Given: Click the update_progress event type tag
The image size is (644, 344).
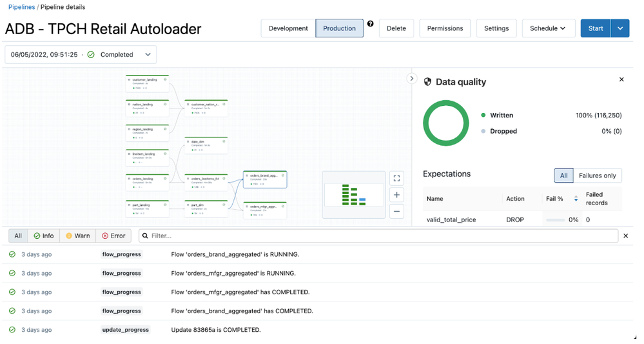Looking at the screenshot, I should click(125, 330).
